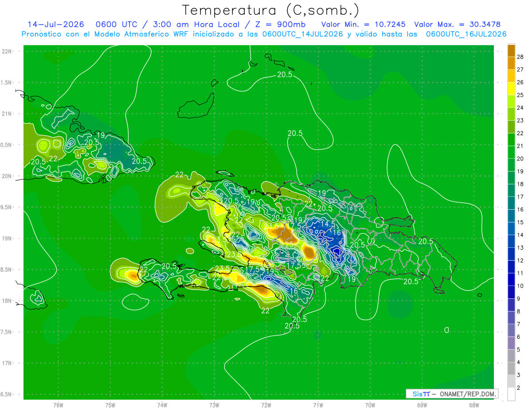
Task: Click the "71W" longitude axis label
Action: pos(318,405)
